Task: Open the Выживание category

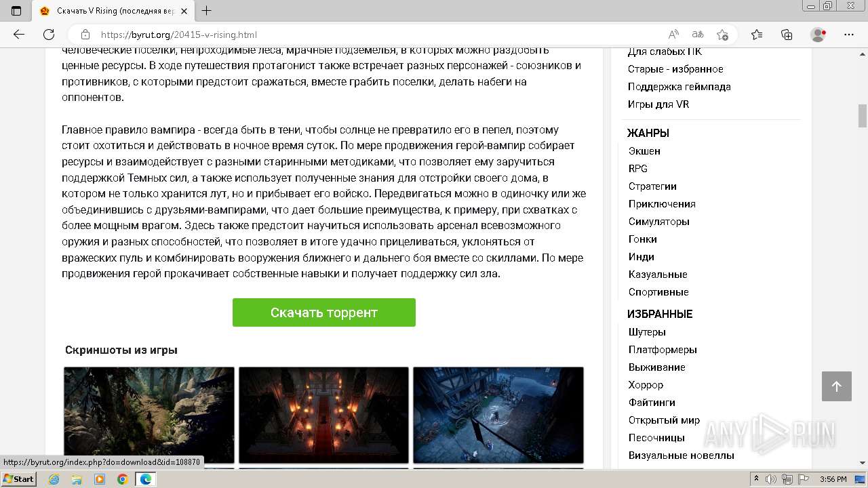Action: (656, 367)
